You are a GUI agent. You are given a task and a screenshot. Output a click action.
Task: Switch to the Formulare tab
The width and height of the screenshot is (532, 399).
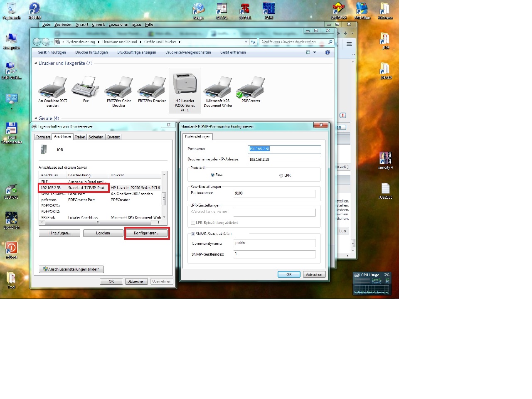43,137
